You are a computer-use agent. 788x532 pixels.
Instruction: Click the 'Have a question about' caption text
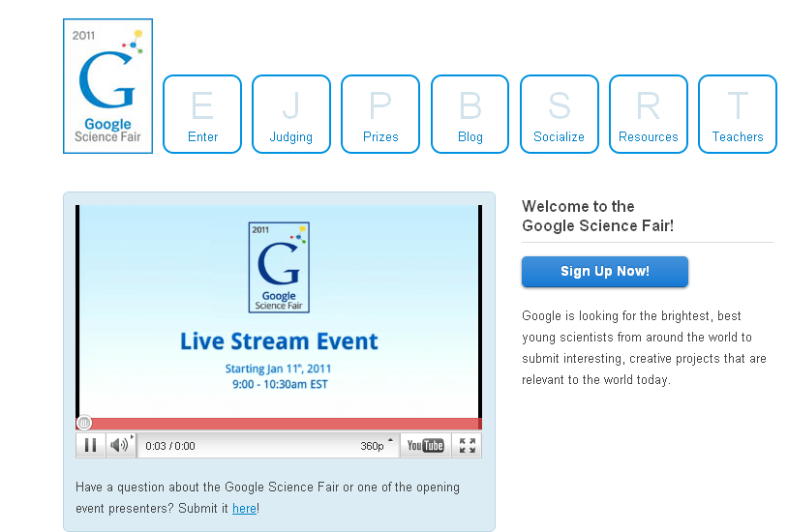coord(267,498)
